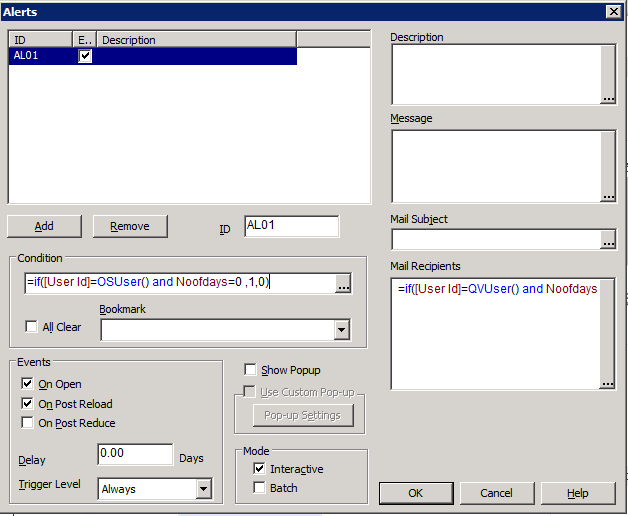Click the Description column header
This screenshot has height=516, width=628.
coord(197,40)
